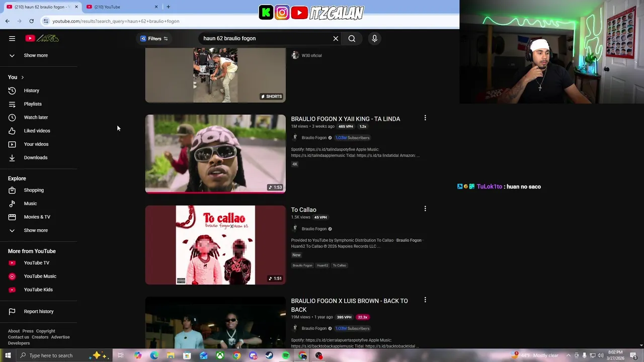Open Xbox app from taskbar
The width and height of the screenshot is (644, 362).
(220, 355)
